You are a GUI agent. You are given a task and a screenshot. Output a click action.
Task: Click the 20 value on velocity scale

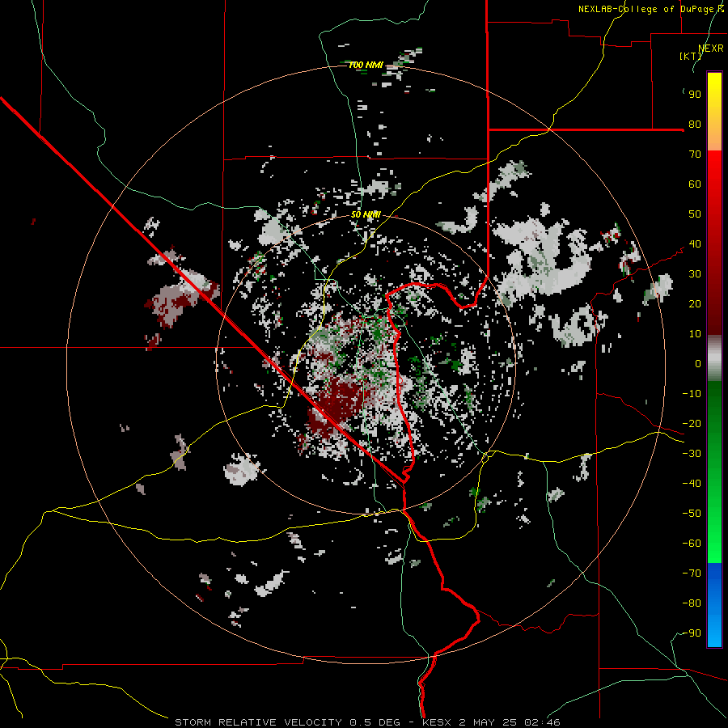(695, 304)
